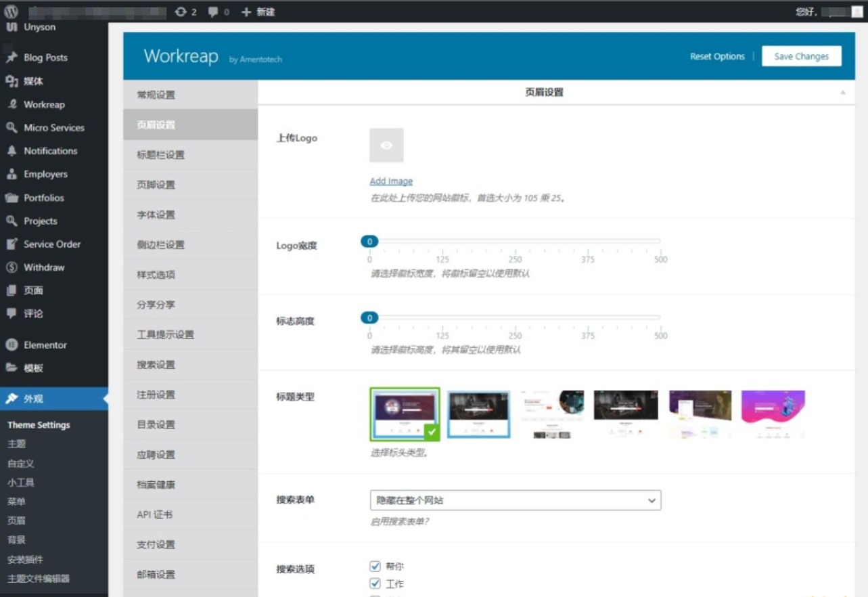Image resolution: width=868 pixels, height=597 pixels.
Task: Open 页脚设置 tab
Action: (190, 185)
